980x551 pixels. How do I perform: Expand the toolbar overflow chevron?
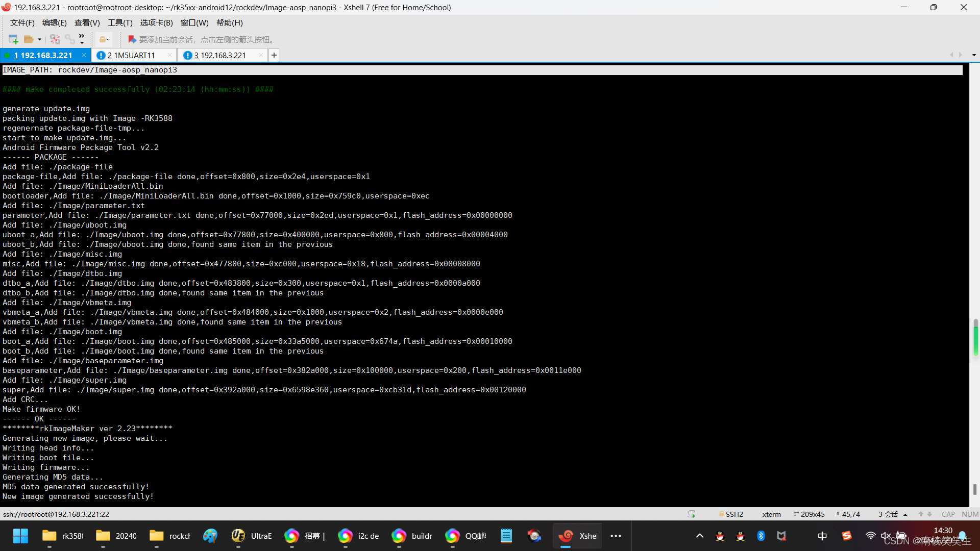82,36
